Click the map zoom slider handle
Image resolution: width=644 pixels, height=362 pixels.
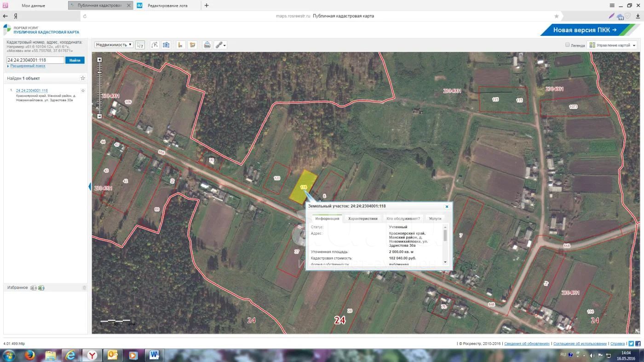pyautogui.click(x=99, y=72)
